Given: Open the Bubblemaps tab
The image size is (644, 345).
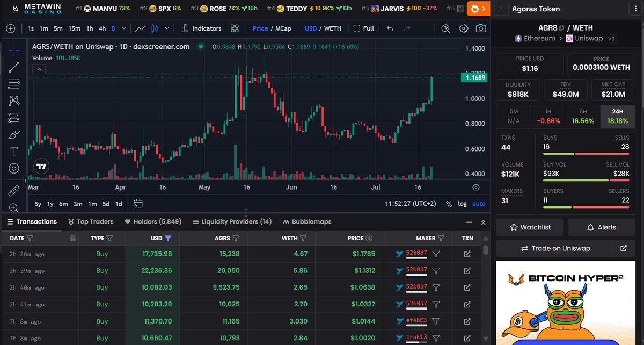Looking at the screenshot, I should [x=308, y=222].
